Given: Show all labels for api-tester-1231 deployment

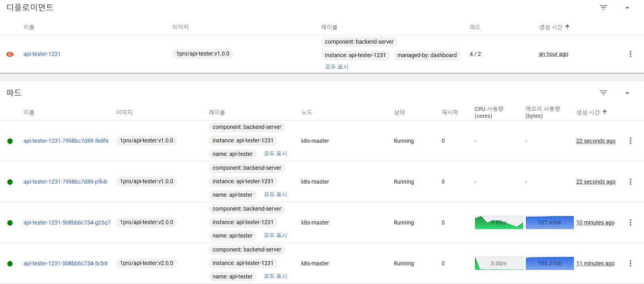Looking at the screenshot, I should click(x=337, y=67).
